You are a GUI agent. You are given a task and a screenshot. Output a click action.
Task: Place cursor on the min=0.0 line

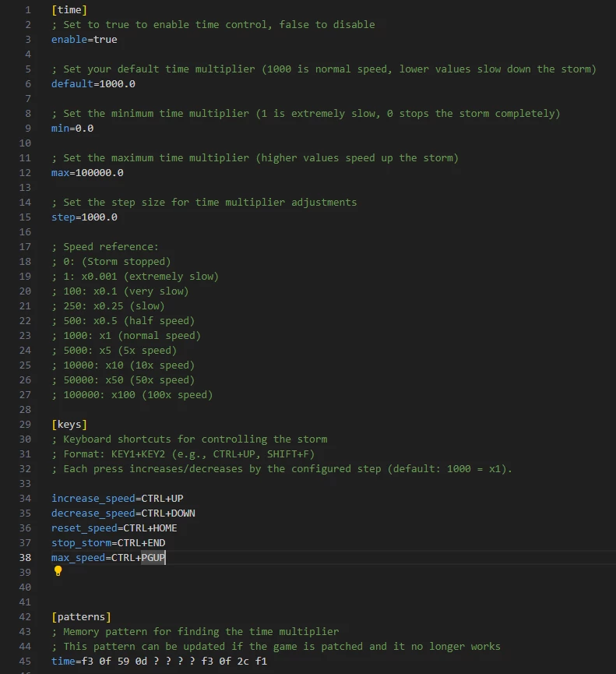(72, 128)
